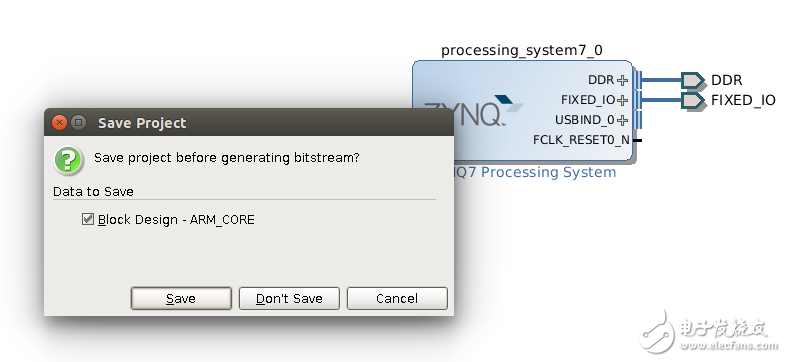Select the FIXED_IO external port symbol
The height and width of the screenshot is (362, 786).
tap(692, 100)
